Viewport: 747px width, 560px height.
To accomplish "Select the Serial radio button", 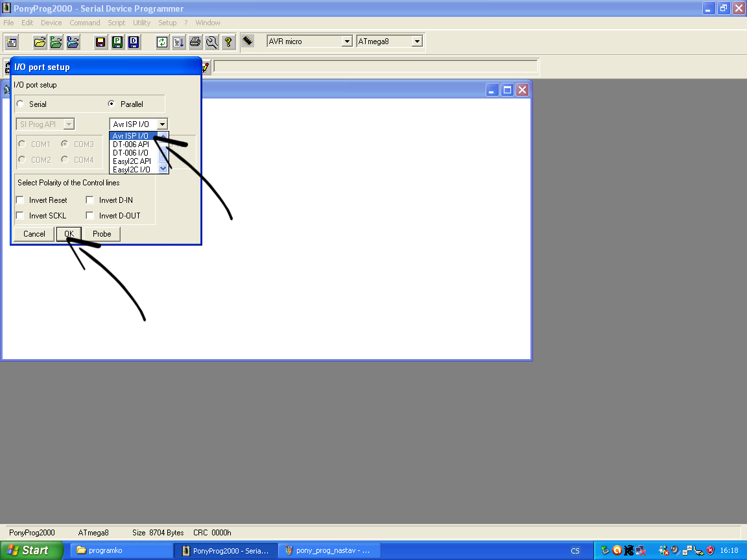I will tap(21, 104).
